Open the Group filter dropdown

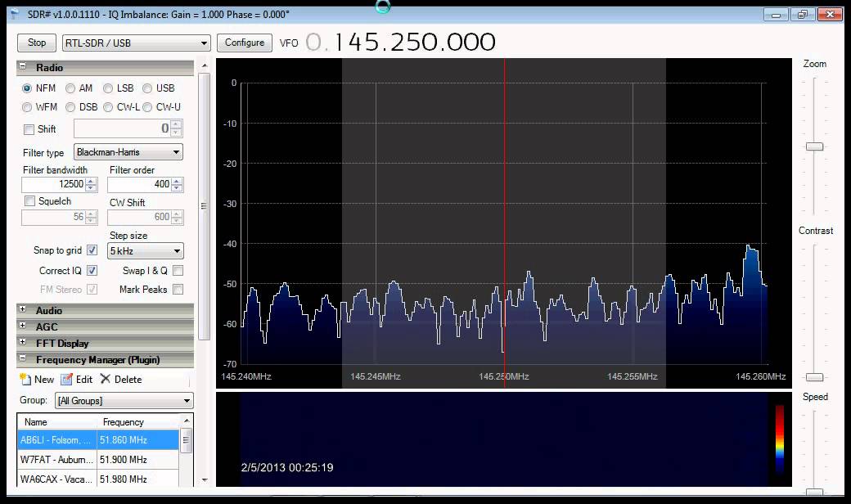[x=124, y=400]
